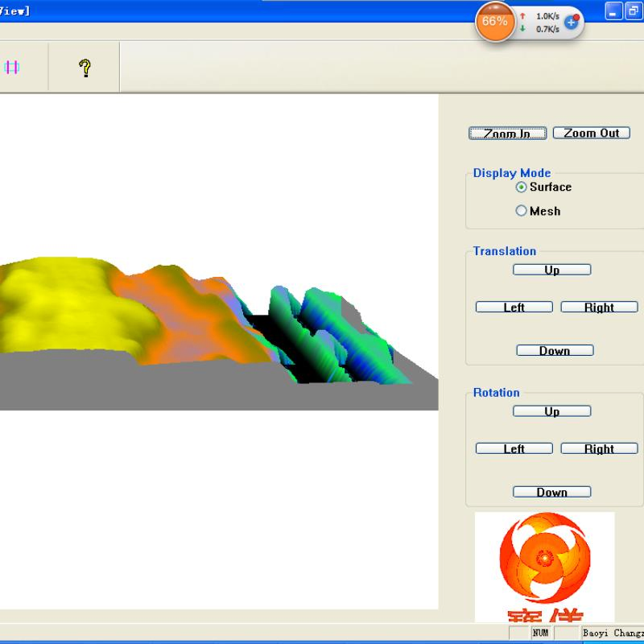
Task: Click Translation Down button
Action: tap(555, 350)
